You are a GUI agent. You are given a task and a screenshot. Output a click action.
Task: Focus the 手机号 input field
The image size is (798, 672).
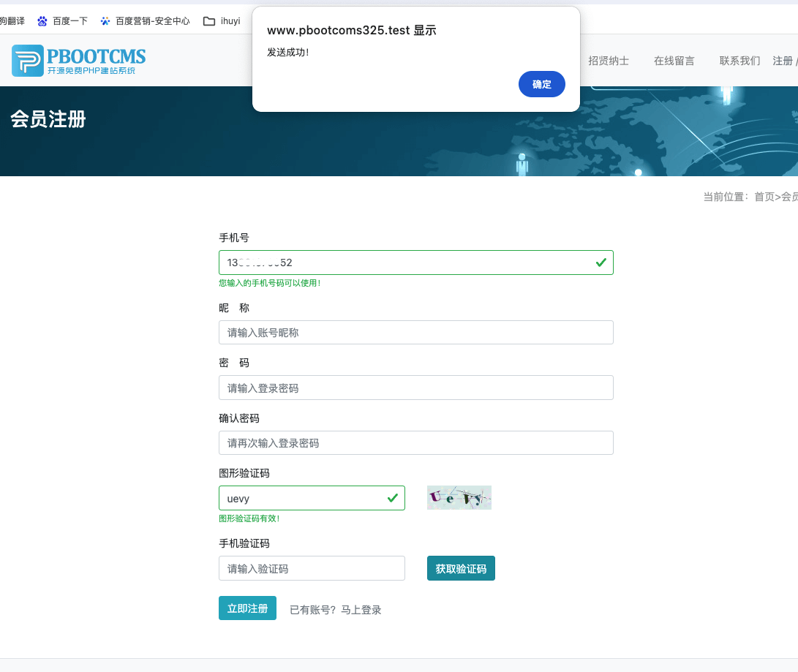(415, 263)
